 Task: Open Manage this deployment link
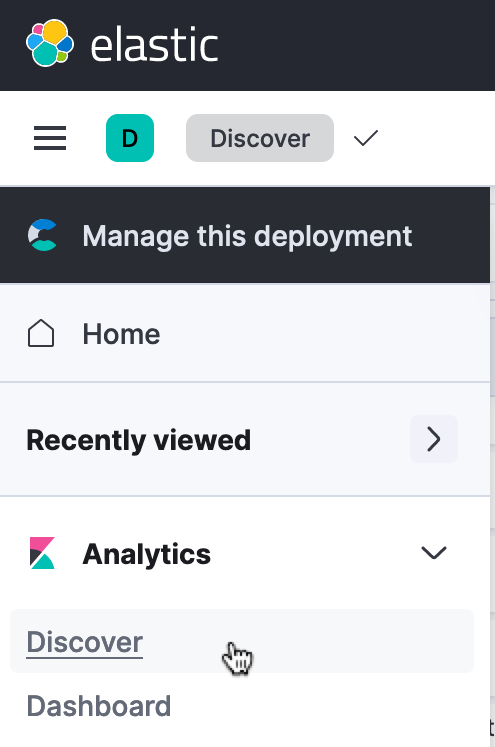pos(245,235)
